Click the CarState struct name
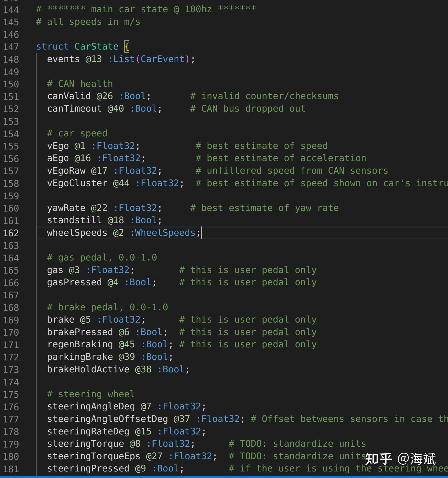This screenshot has height=478, width=448. coord(96,46)
